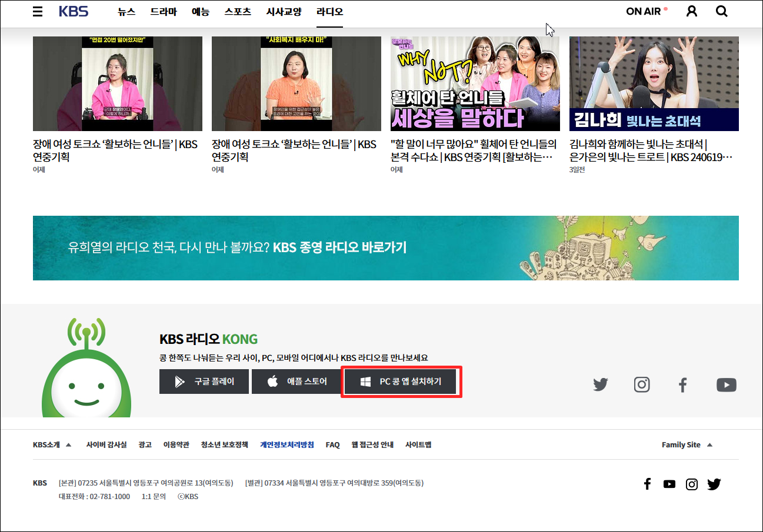The image size is (763, 532).
Task: Open the black Facebook icon in footer
Action: point(647,484)
